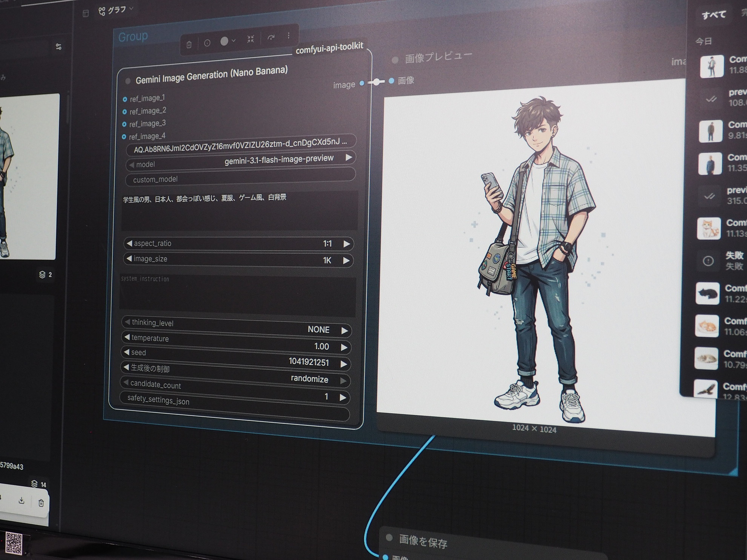
Task: Open the queue item with time 11.88
Action: tap(722, 66)
